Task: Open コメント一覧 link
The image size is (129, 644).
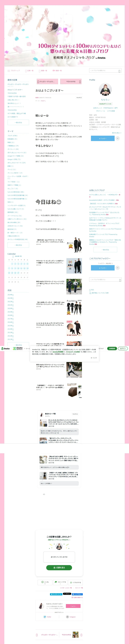Action: coord(79,588)
